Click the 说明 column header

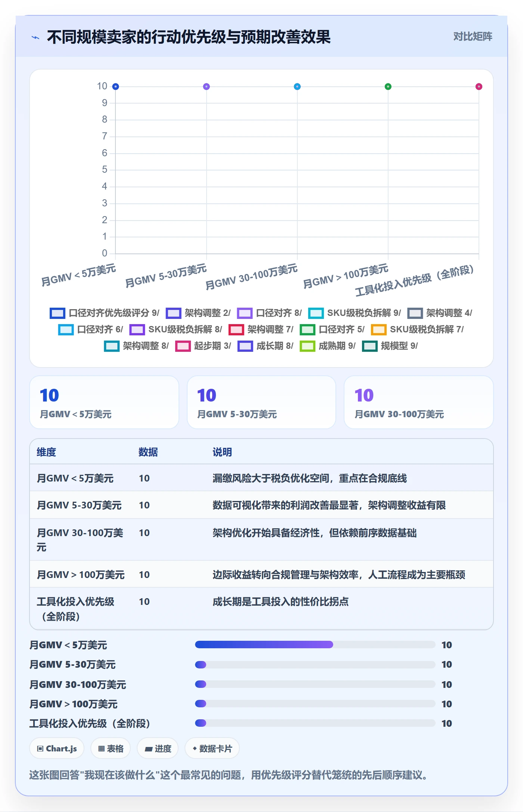(222, 452)
